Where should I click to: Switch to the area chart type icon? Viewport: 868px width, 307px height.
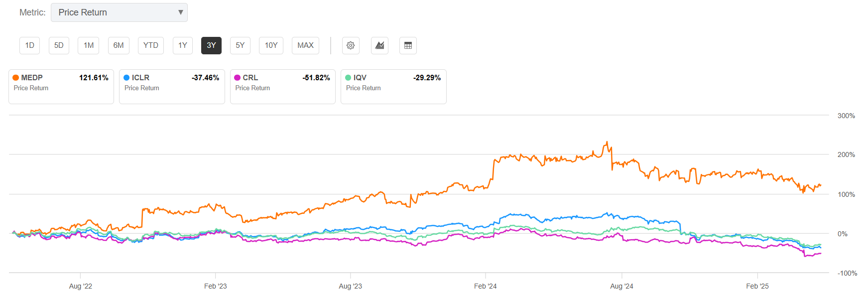[x=379, y=45]
